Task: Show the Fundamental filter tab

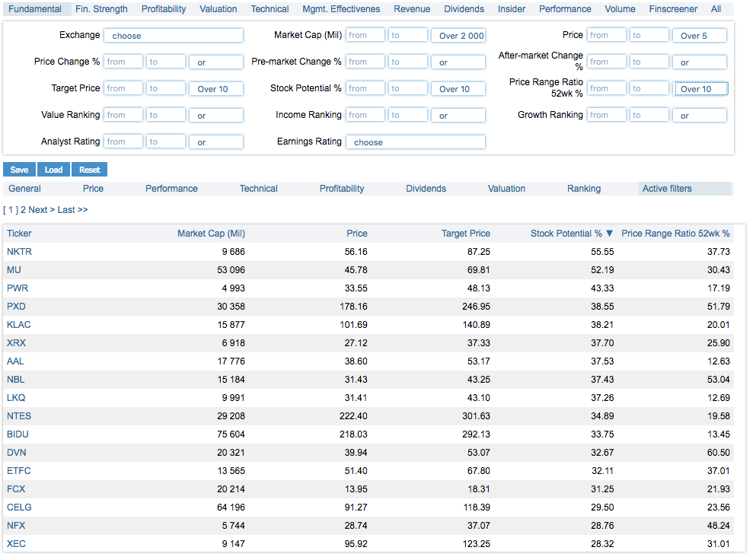Action: [35, 9]
